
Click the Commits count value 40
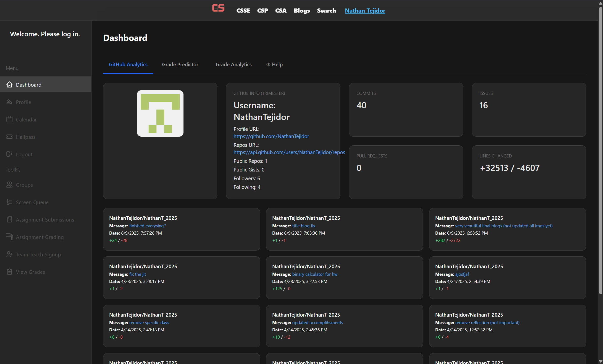pyautogui.click(x=361, y=105)
